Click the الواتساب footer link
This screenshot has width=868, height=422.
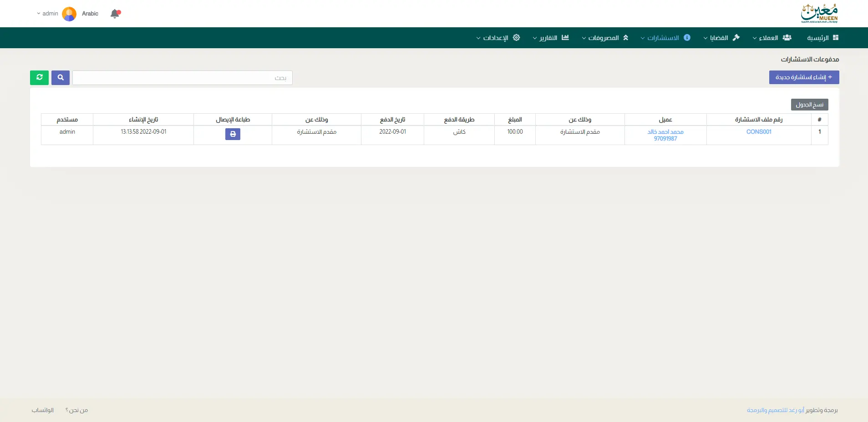pyautogui.click(x=43, y=410)
